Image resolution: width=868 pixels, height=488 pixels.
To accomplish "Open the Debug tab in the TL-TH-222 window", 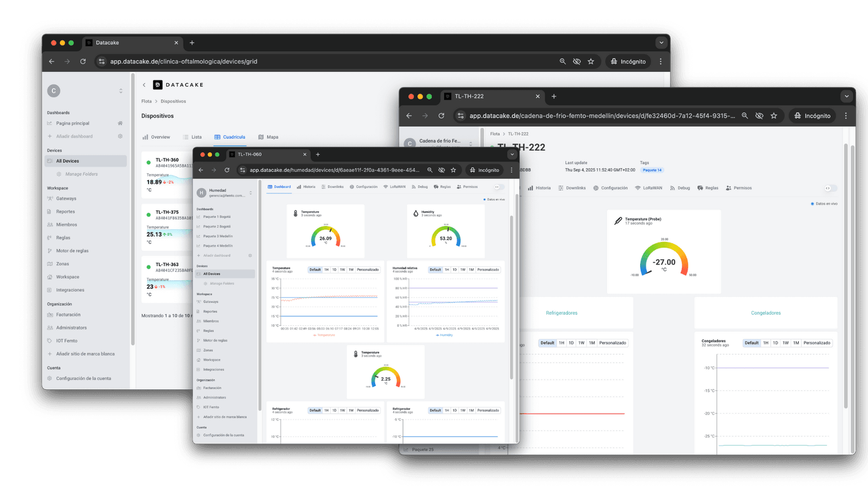I will tap(680, 188).
